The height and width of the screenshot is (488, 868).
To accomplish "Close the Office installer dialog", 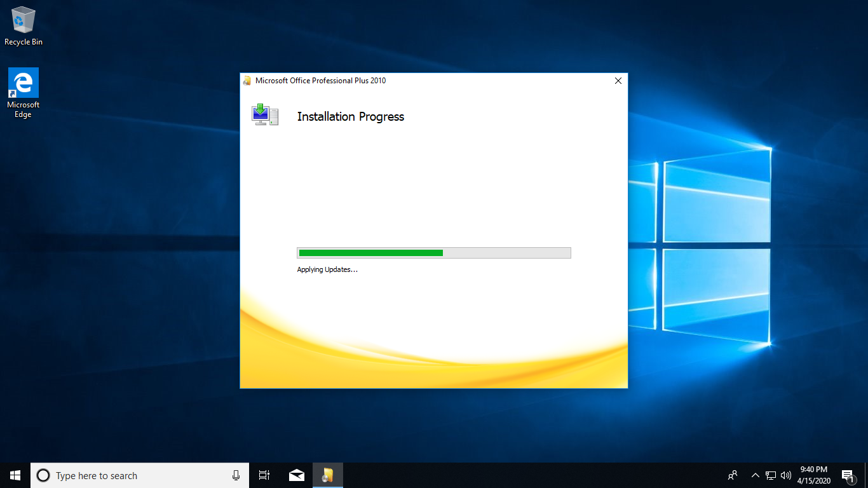I will [x=618, y=81].
